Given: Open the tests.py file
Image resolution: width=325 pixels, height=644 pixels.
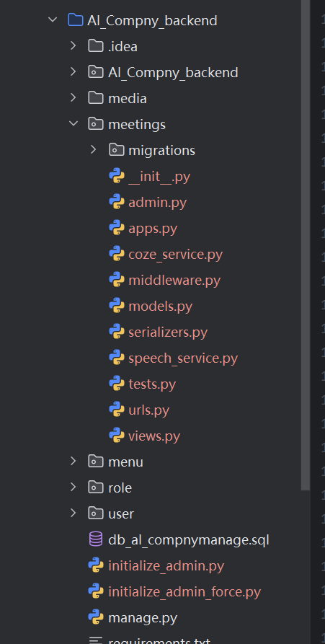Looking at the screenshot, I should click(152, 384).
